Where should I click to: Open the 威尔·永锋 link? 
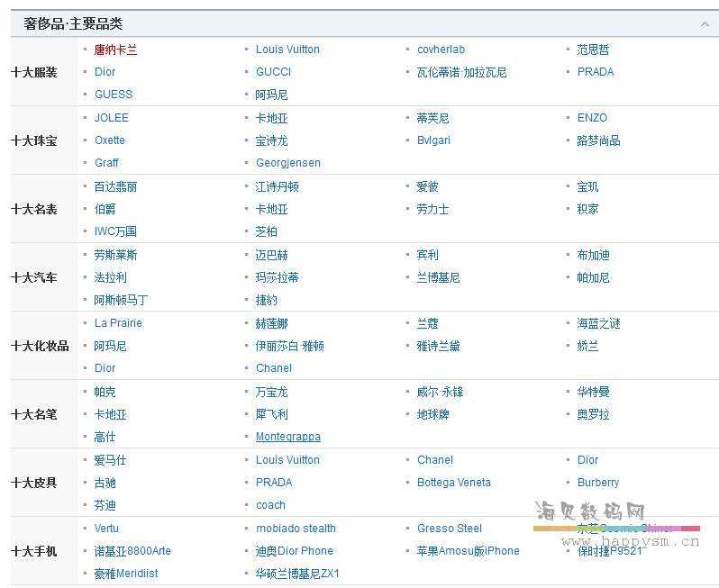(x=441, y=392)
